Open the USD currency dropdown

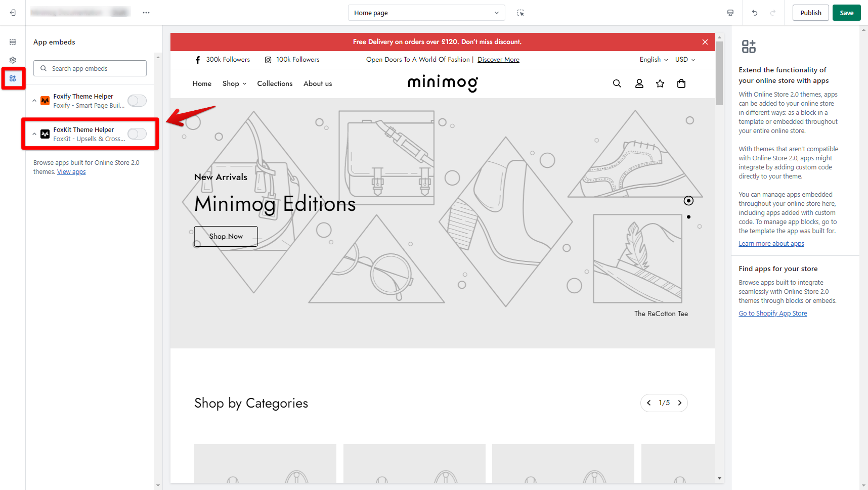tap(685, 60)
